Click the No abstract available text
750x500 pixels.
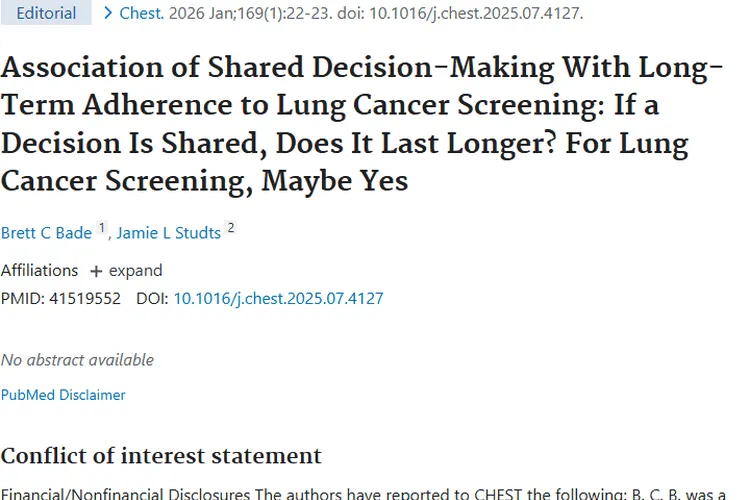tap(77, 360)
